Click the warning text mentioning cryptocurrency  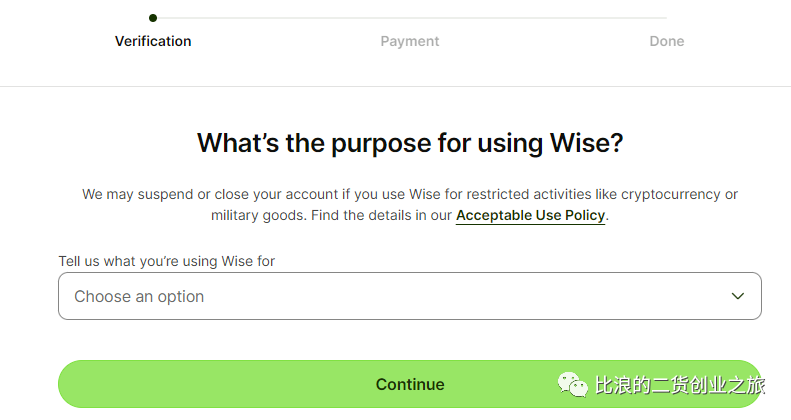pyautogui.click(x=410, y=194)
